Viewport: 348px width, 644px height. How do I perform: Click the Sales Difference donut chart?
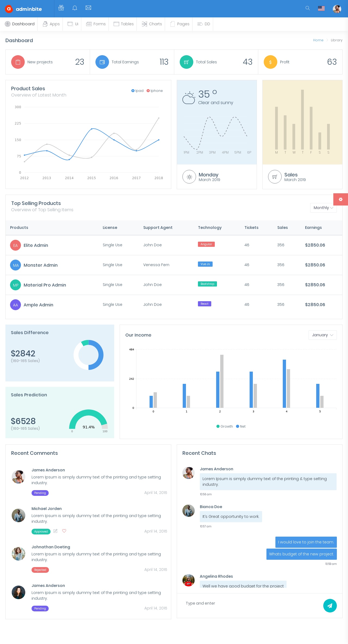click(88, 355)
